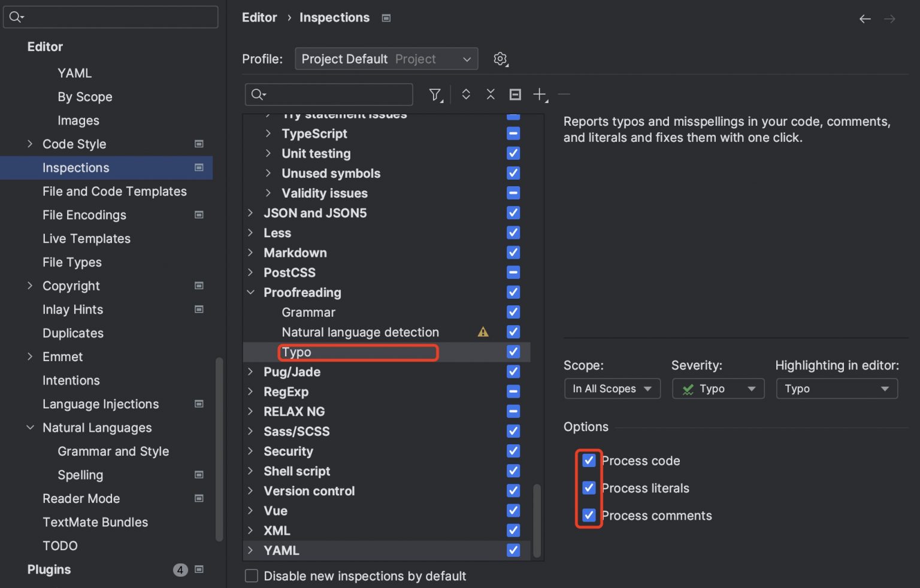Image resolution: width=920 pixels, height=588 pixels.
Task: Open the Scope dropdown In All Scopes
Action: (x=612, y=389)
